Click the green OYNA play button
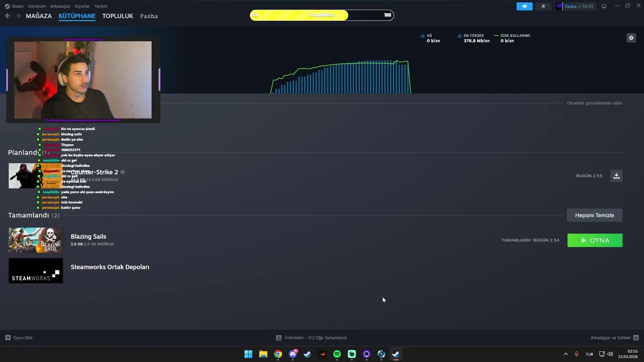 (595, 240)
